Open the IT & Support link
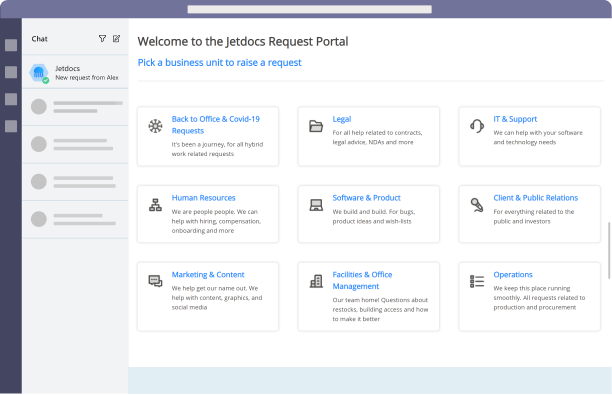Image resolution: width=612 pixels, height=395 pixels. [515, 119]
